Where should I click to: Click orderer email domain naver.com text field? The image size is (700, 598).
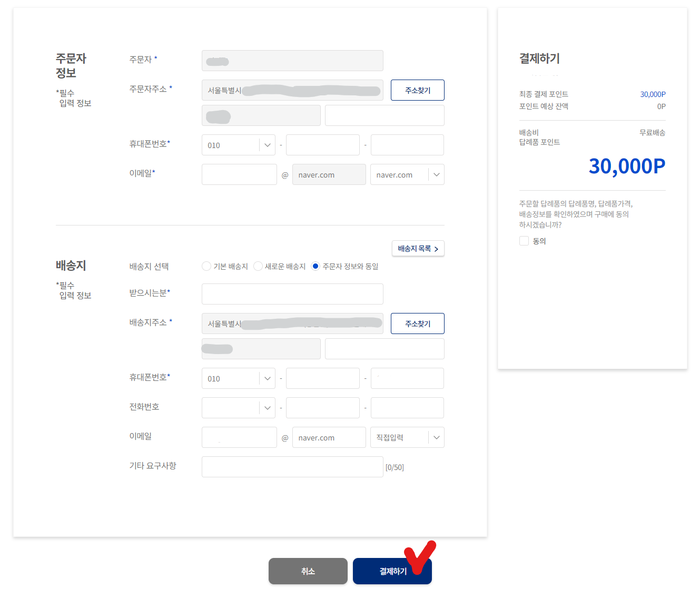329,174
